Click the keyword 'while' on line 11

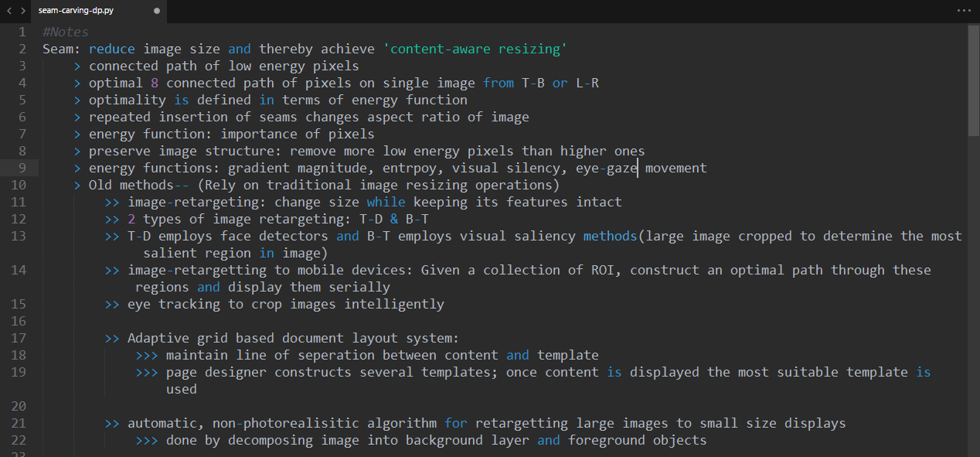click(386, 202)
